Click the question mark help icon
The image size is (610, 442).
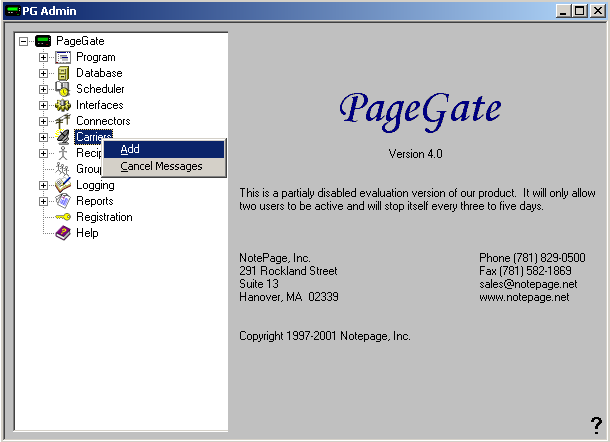click(596, 425)
